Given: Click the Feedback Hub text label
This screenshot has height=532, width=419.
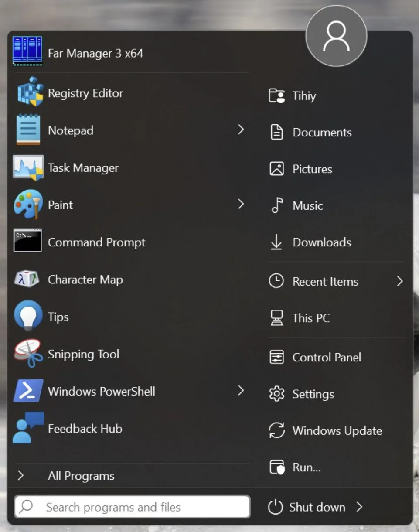Looking at the screenshot, I should (85, 429).
